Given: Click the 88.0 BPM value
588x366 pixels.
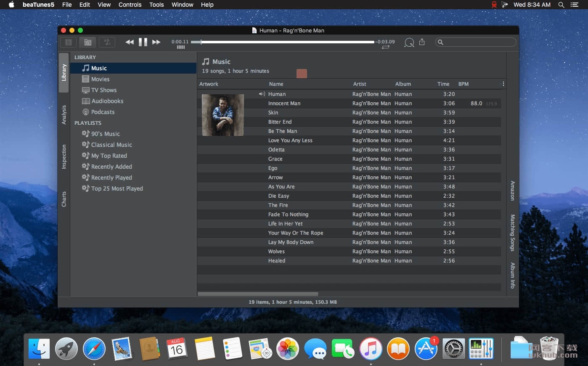Looking at the screenshot, I should click(x=477, y=103).
